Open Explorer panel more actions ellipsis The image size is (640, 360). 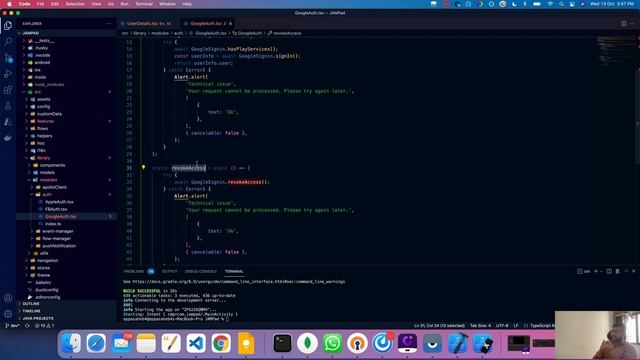pyautogui.click(x=109, y=24)
